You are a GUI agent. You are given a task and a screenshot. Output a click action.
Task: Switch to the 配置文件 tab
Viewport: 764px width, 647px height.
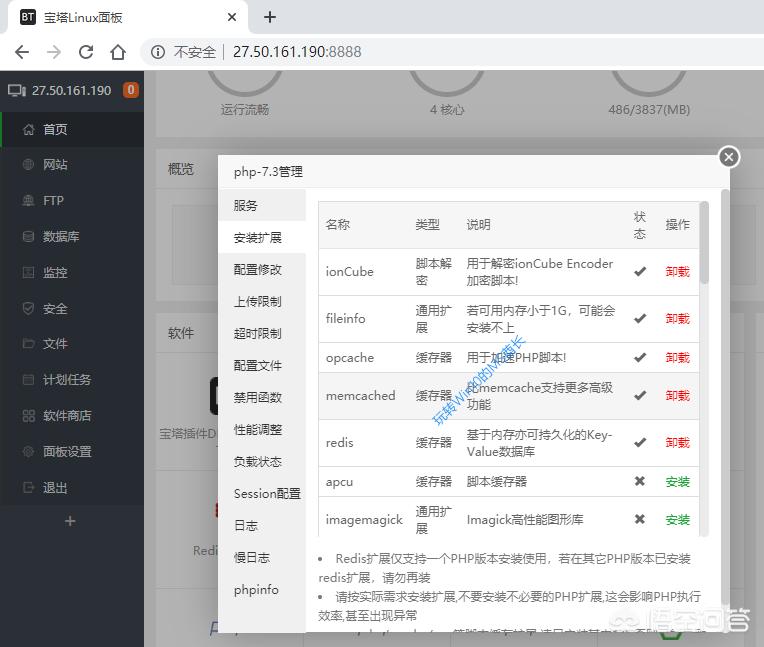click(262, 365)
